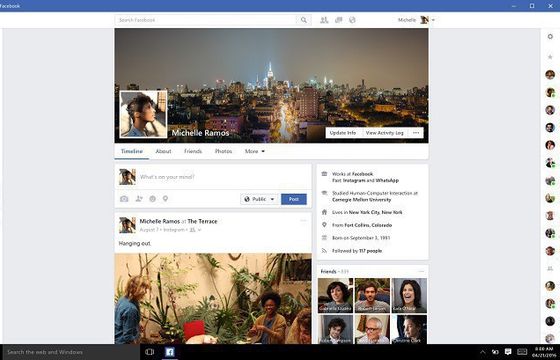Open Gabriella friend thumbnail
The image size is (560, 360).
[x=335, y=295]
